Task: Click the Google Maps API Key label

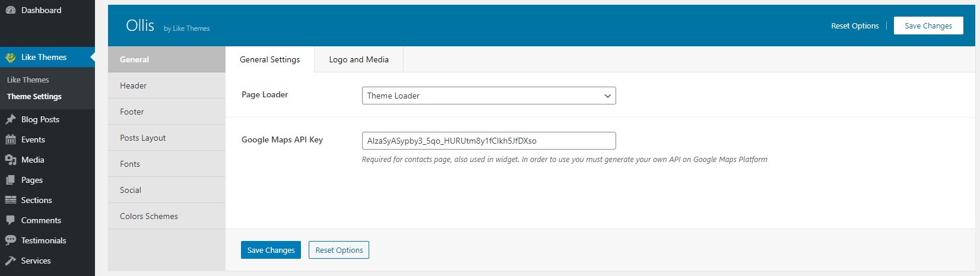Action: point(282,139)
